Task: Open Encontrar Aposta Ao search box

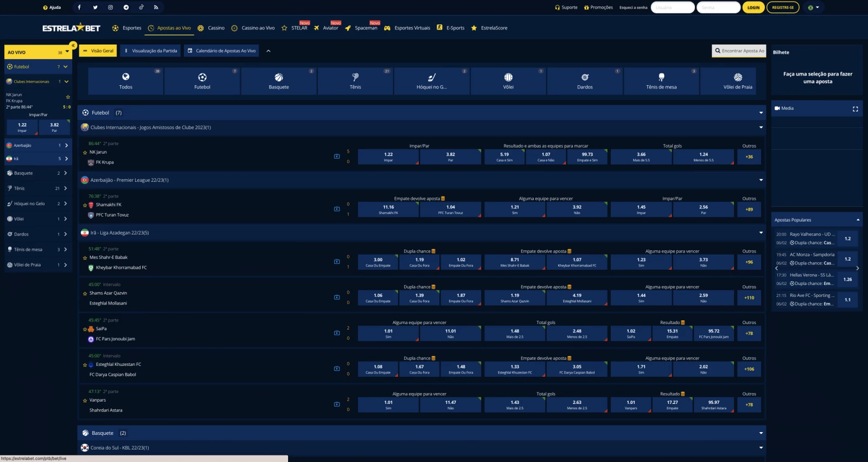Action: tap(739, 50)
